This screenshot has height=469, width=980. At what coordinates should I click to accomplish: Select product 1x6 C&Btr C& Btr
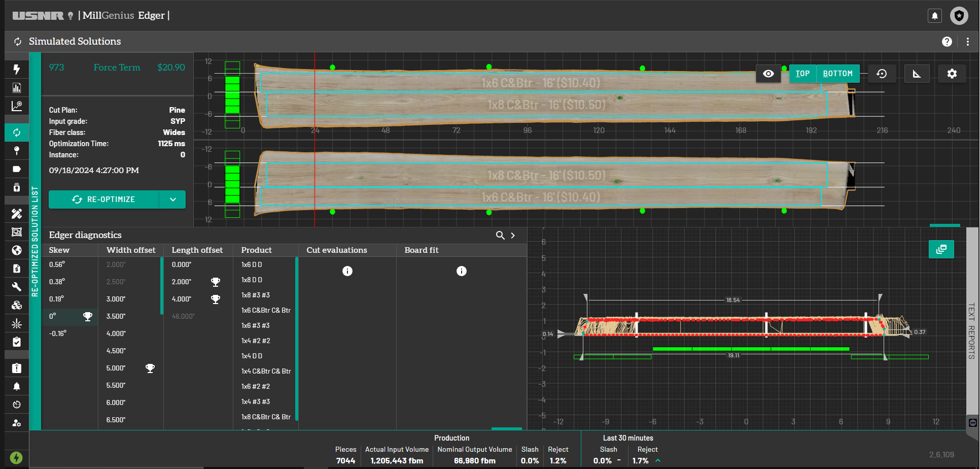[x=266, y=310]
